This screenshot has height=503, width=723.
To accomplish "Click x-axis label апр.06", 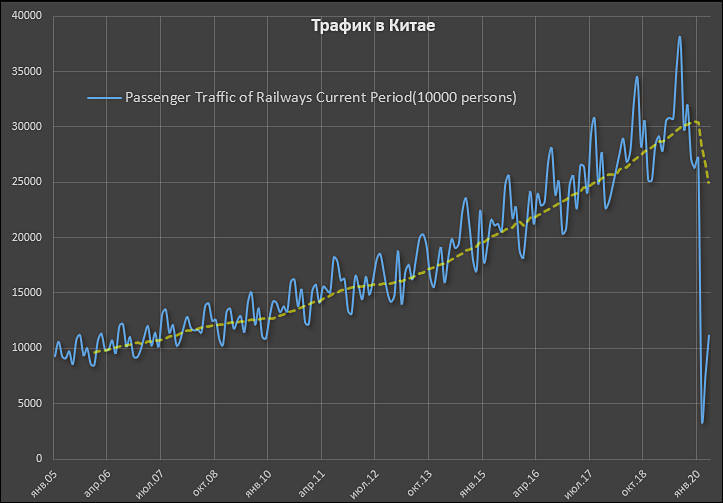I will (97, 483).
